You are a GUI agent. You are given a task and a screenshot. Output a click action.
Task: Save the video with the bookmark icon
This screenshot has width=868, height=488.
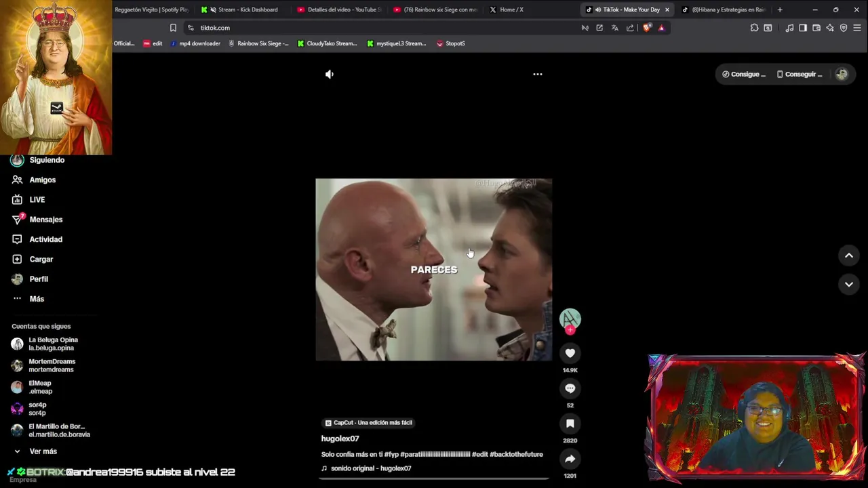pos(570,424)
